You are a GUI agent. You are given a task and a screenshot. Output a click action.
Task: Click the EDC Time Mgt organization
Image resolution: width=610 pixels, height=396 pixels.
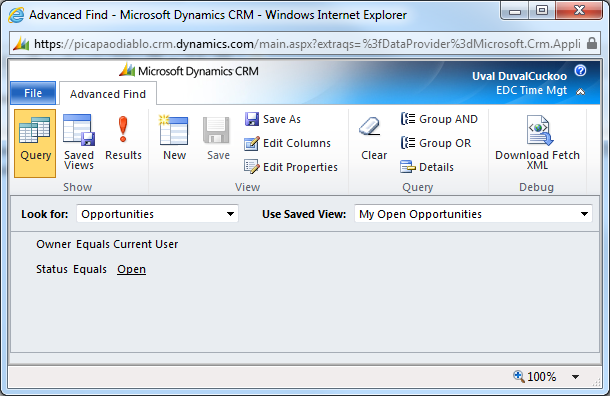[531, 90]
